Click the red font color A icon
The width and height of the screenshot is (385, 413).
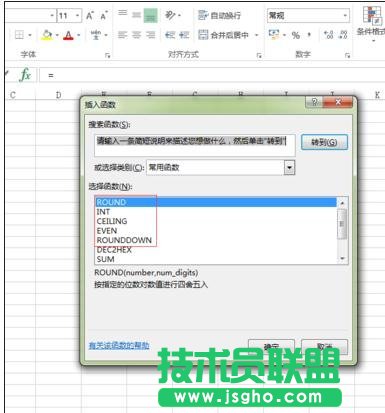coord(68,35)
